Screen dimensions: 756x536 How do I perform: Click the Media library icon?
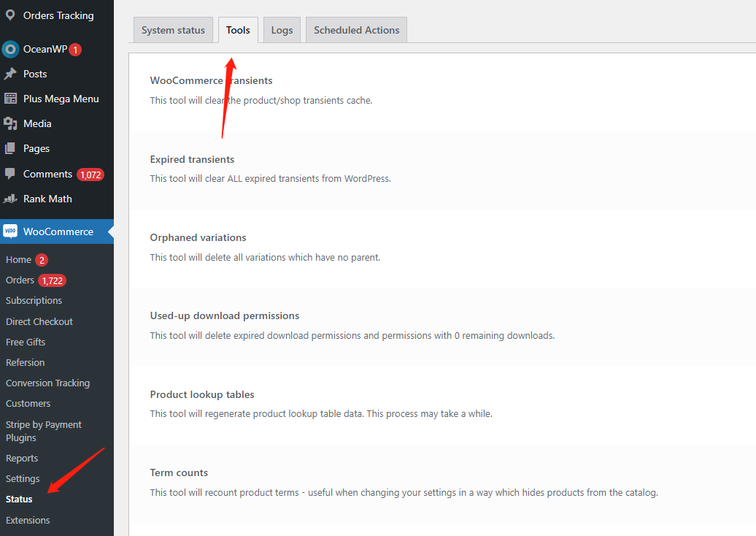pyautogui.click(x=10, y=124)
